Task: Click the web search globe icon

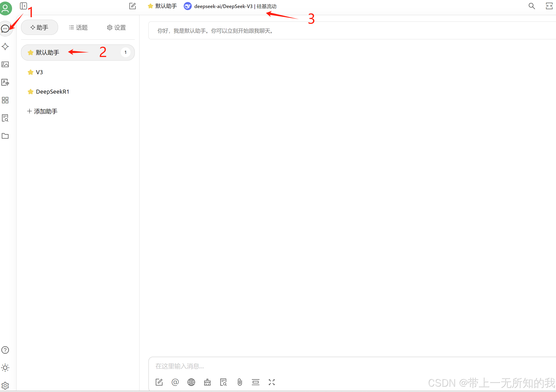Action: pyautogui.click(x=191, y=382)
